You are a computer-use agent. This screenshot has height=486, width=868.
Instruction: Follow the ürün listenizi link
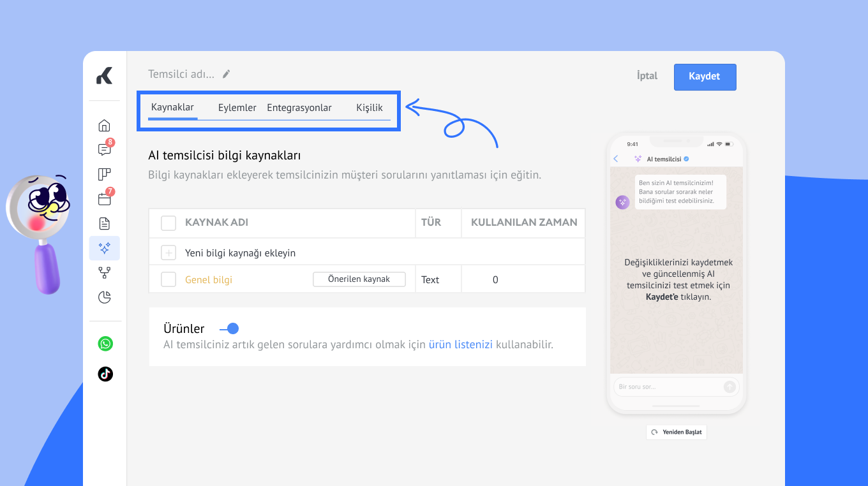click(460, 345)
